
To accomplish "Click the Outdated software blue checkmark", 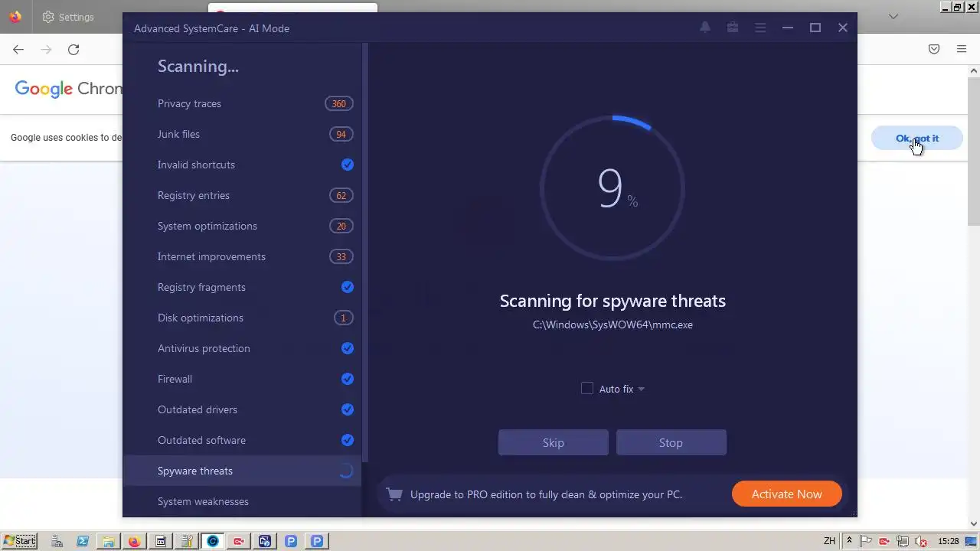I will 348,440.
